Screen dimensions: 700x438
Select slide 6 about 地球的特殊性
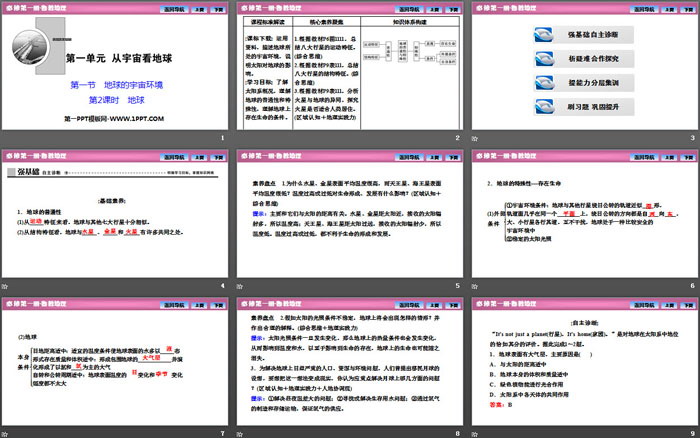coord(585,213)
